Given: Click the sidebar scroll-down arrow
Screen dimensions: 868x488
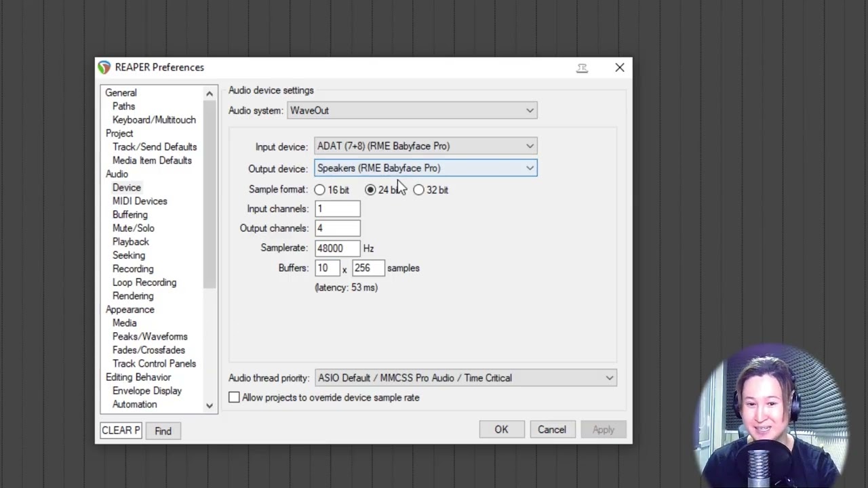Looking at the screenshot, I should pyautogui.click(x=210, y=405).
